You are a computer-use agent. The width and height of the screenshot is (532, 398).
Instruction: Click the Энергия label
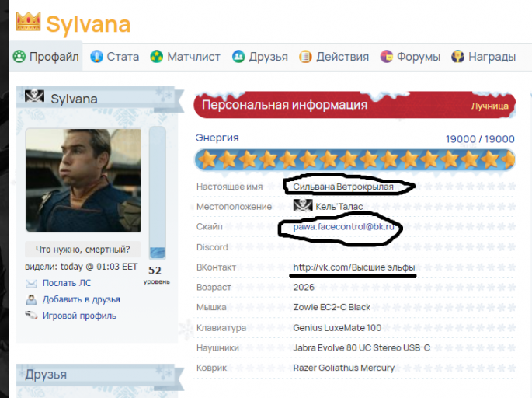(217, 138)
